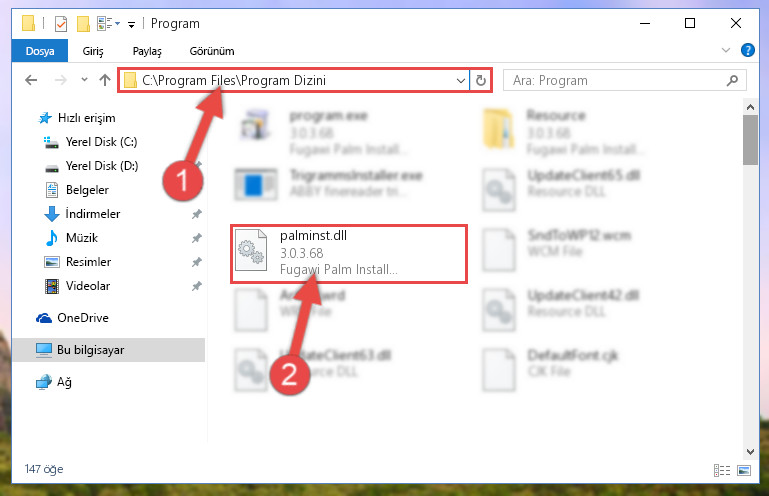Open the Dosya menu tab
The image size is (769, 496).
40,51
